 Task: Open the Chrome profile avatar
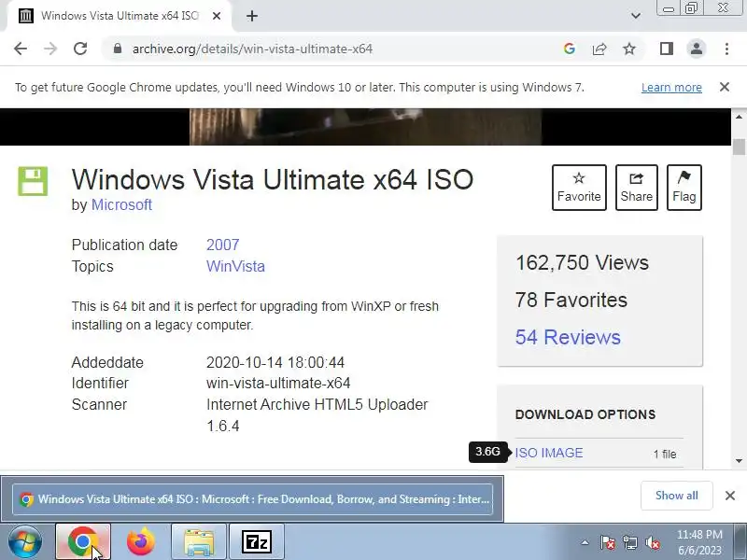point(697,49)
